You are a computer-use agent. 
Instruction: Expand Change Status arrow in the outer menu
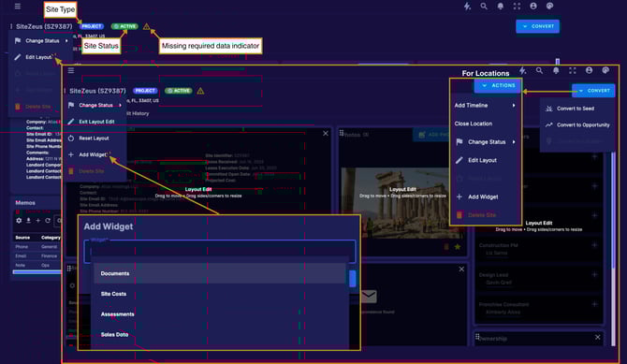[x=66, y=41]
